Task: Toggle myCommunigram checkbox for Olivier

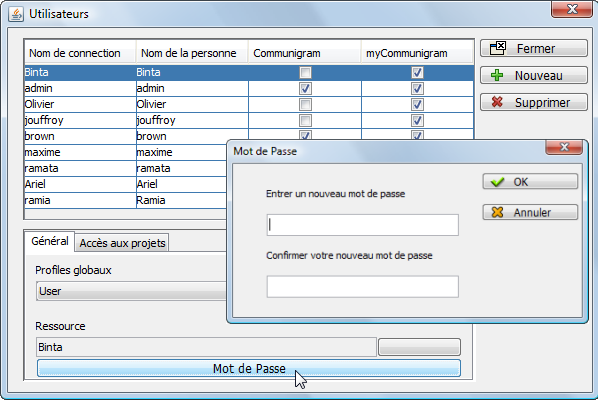Action: (417, 105)
